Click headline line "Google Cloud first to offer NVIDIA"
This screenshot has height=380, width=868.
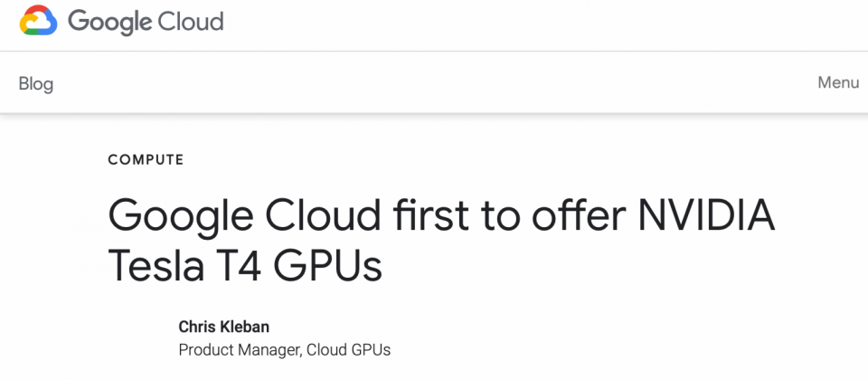[x=441, y=216]
